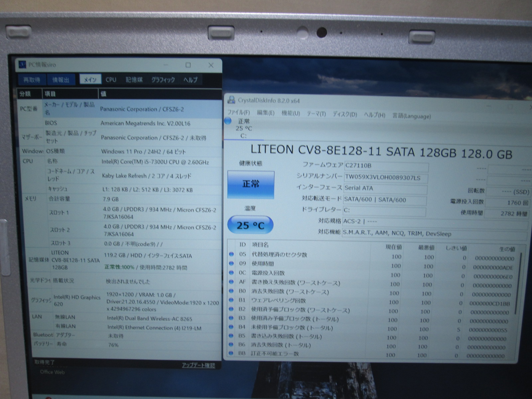Click the Intel(R) Ethernet Connection (4) I219-LM cell
The width and height of the screenshot is (532, 399).
point(154,328)
